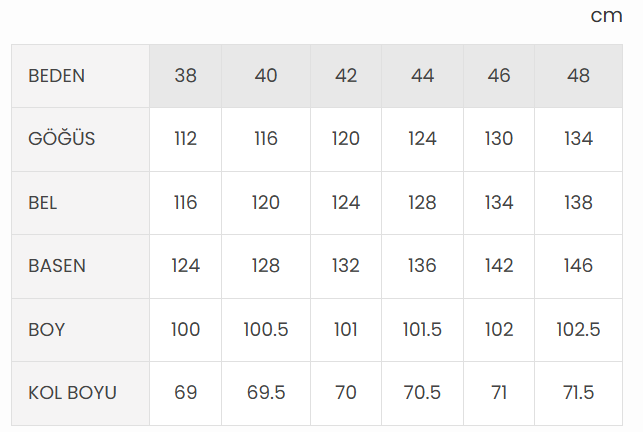
Task: Click BOY value 100.5 for size 40
Action: point(266,329)
